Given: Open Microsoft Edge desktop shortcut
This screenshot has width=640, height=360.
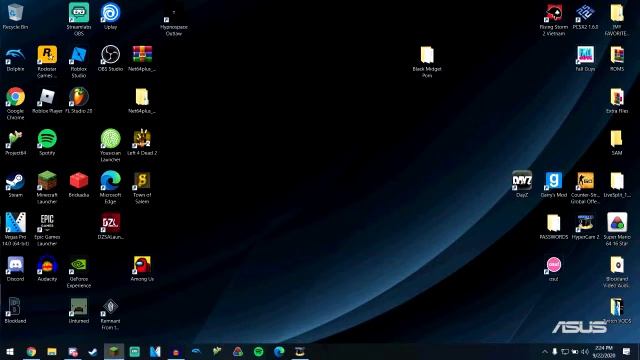Looking at the screenshot, I should (x=110, y=187).
